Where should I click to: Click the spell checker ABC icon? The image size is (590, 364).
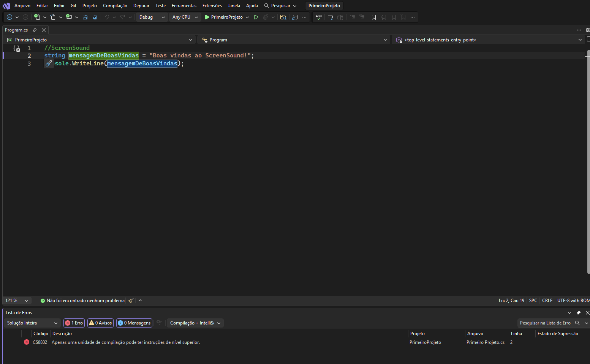point(319,17)
